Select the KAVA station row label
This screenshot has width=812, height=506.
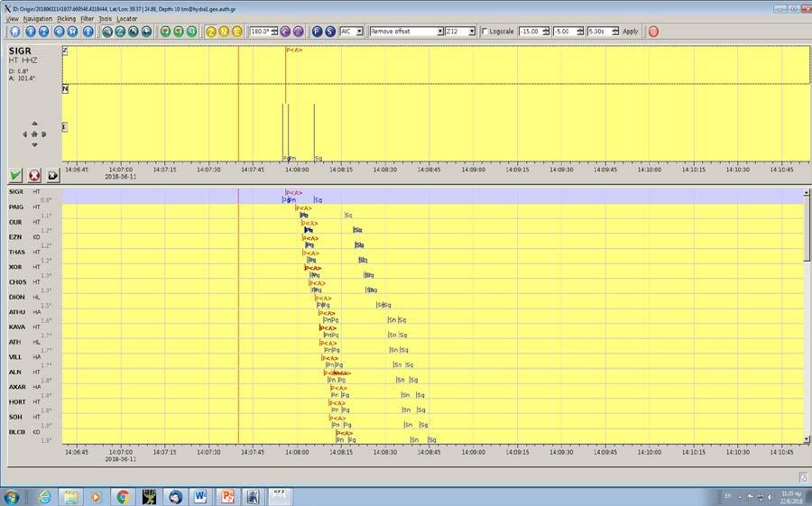tap(17, 327)
